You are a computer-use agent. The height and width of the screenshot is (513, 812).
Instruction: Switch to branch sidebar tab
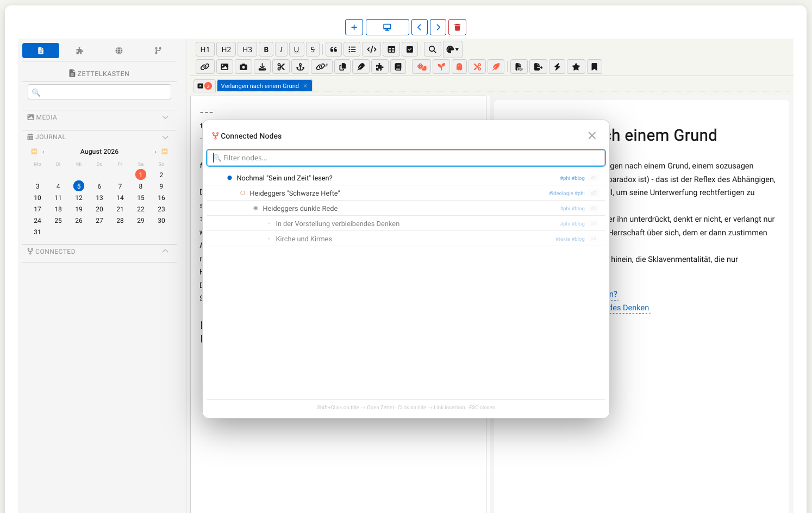pos(158,51)
